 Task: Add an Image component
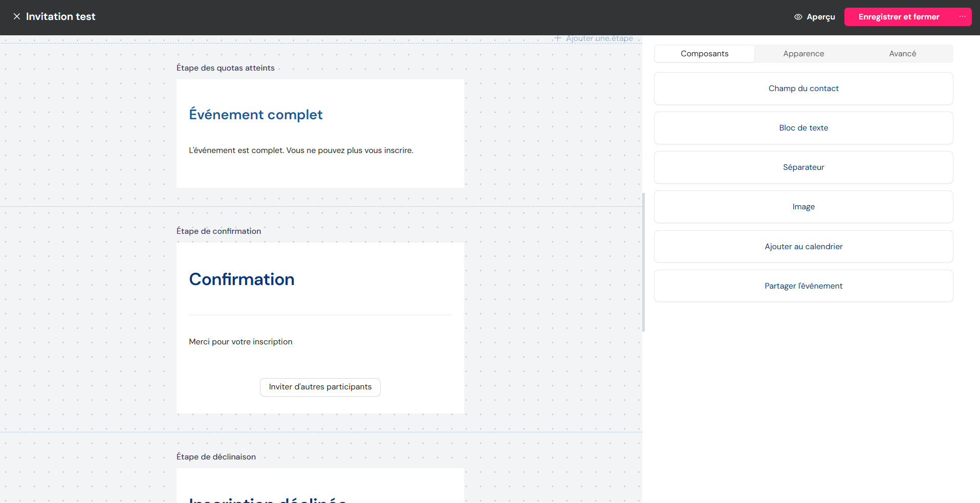point(803,207)
